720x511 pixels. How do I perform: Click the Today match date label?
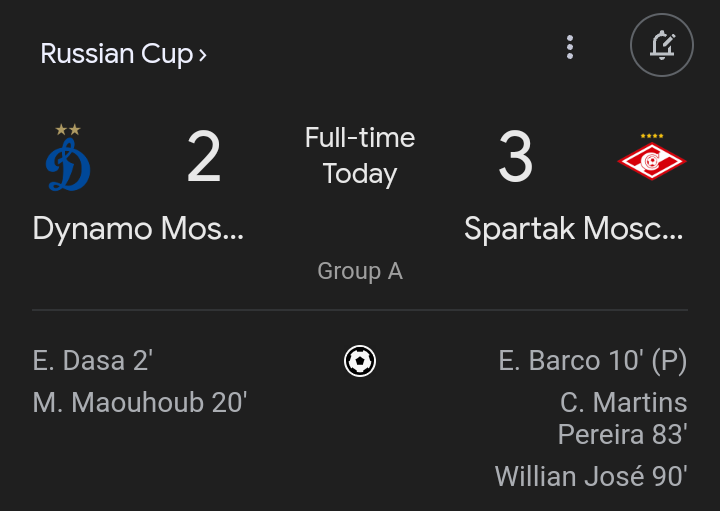click(x=360, y=174)
